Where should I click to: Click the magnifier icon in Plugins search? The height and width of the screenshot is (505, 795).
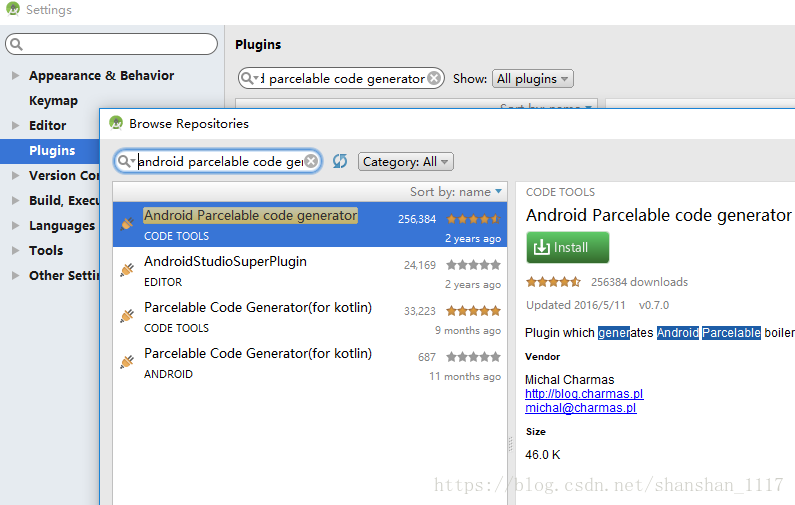click(x=248, y=78)
